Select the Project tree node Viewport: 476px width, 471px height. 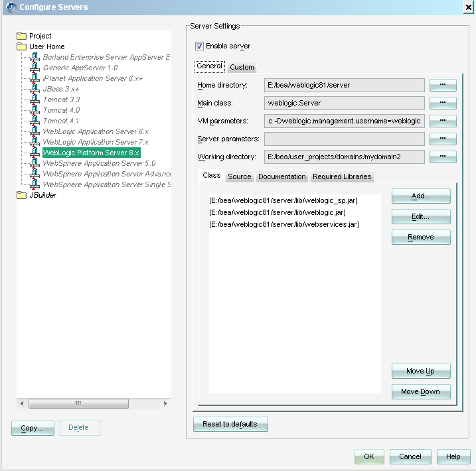[40, 36]
